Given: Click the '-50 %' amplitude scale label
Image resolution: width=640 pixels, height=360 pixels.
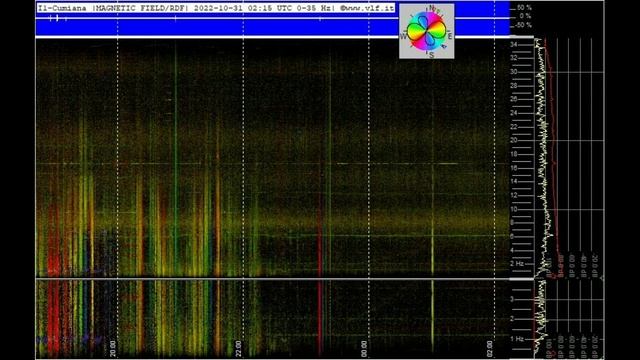Looking at the screenshot, I should click(x=523, y=25).
